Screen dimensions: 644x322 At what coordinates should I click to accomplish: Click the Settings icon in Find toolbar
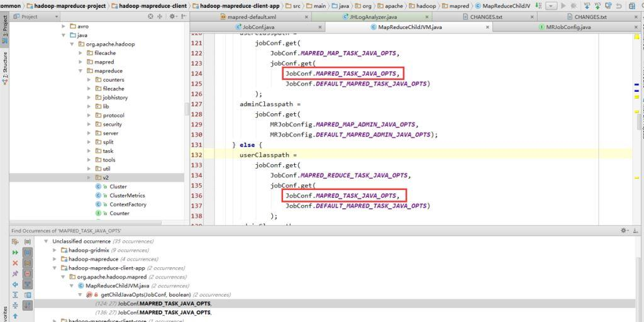15,242
